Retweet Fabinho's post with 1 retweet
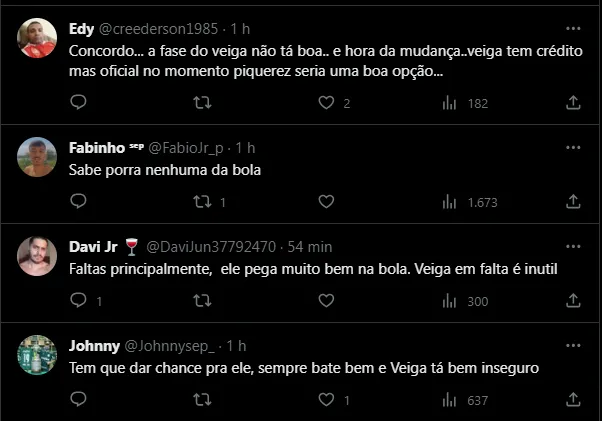This screenshot has height=421, width=602. point(201,202)
